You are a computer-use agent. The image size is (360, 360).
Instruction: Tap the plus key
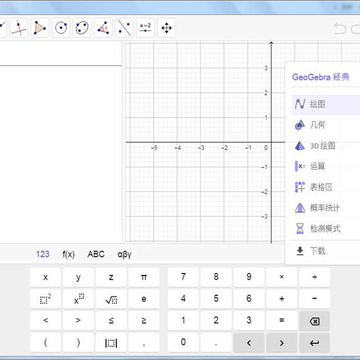tap(282, 299)
